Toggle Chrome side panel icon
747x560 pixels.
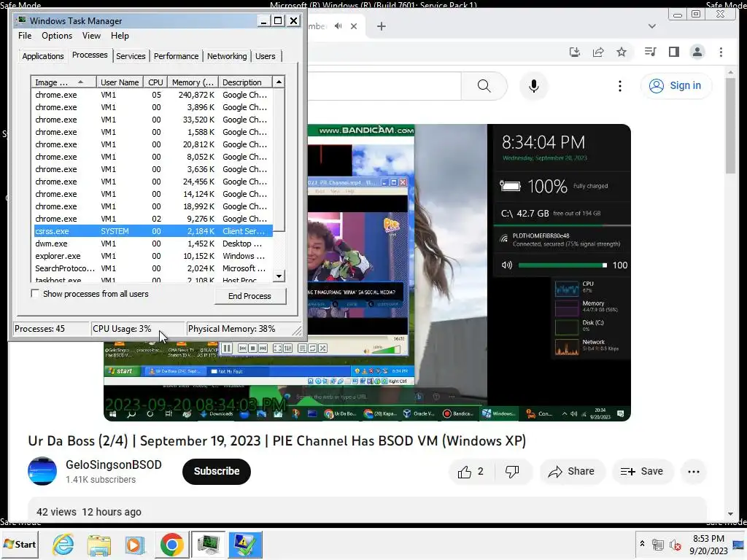tap(673, 52)
